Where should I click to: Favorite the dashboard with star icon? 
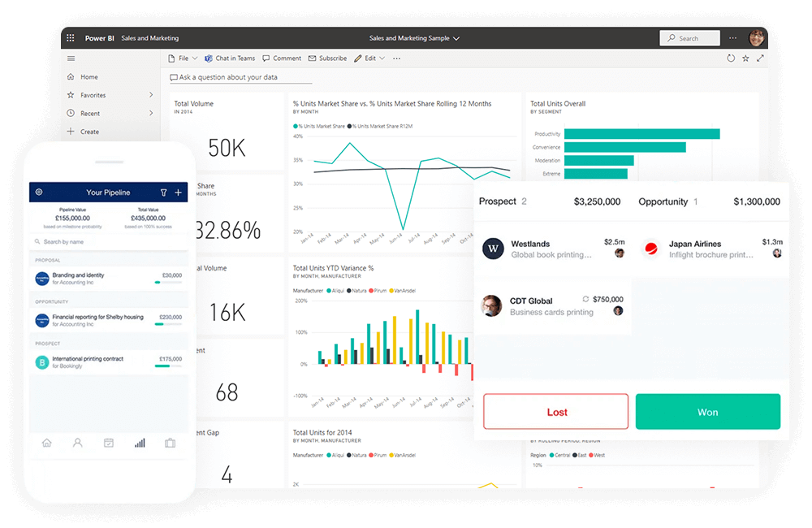745,58
